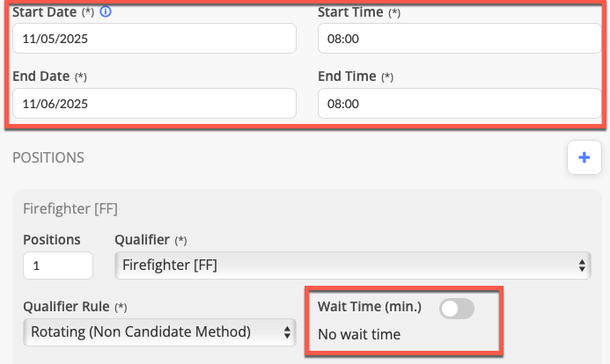Click into the End Time field
Viewport: 610px width, 364px height.
pos(459,103)
